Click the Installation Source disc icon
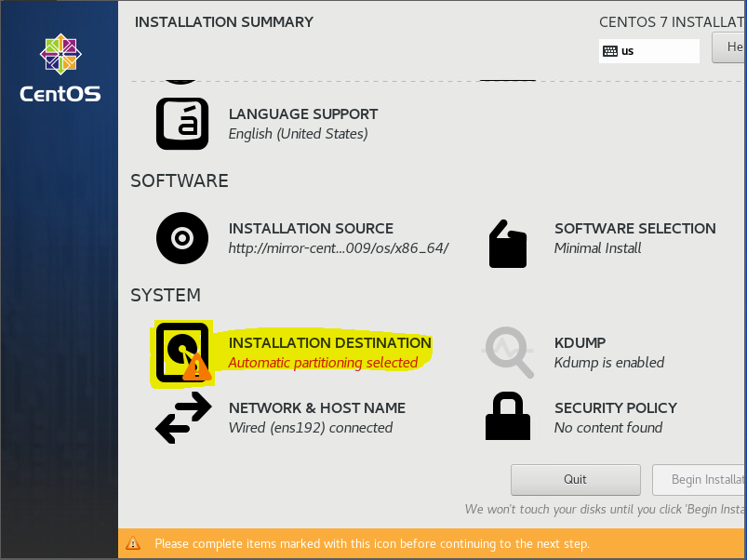Image resolution: width=747 pixels, height=560 pixels. click(x=182, y=238)
